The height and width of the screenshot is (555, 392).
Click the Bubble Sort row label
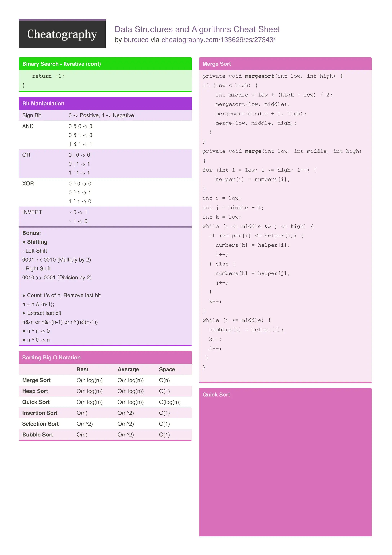pos(38,435)
